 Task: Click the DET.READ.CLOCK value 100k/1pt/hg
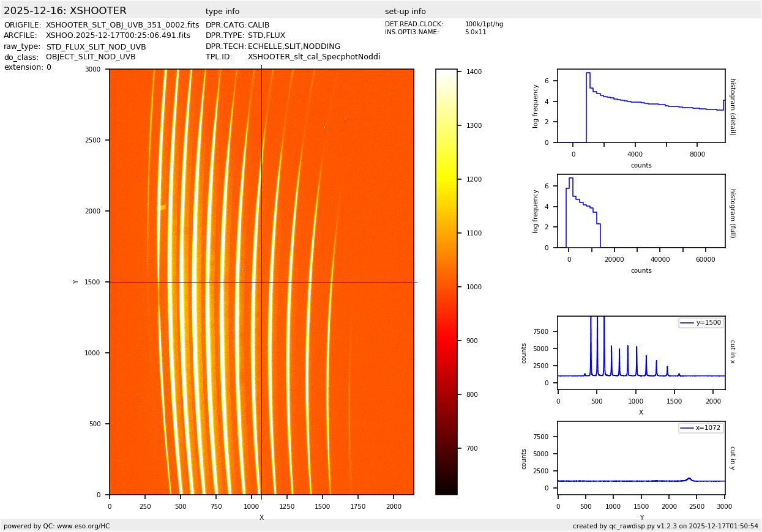click(484, 24)
